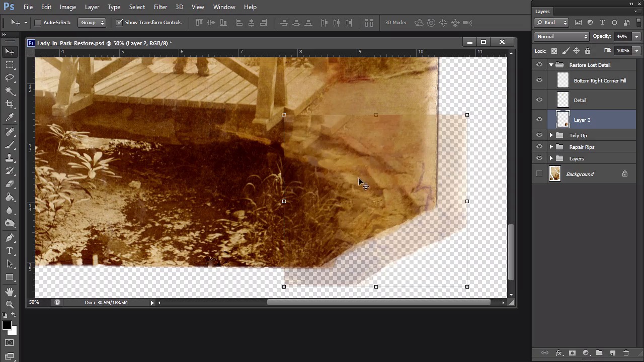
Task: Select the Zoom tool
Action: tap(10, 304)
